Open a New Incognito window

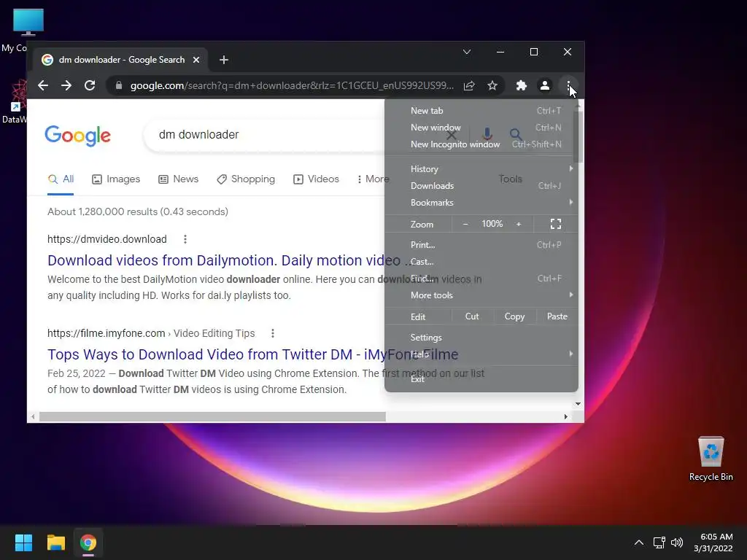coord(481,144)
